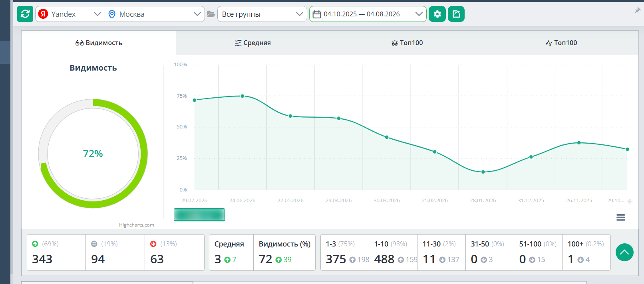The image size is (644, 284).
Task: Open the chart hamburger menu icon
Action: click(620, 217)
